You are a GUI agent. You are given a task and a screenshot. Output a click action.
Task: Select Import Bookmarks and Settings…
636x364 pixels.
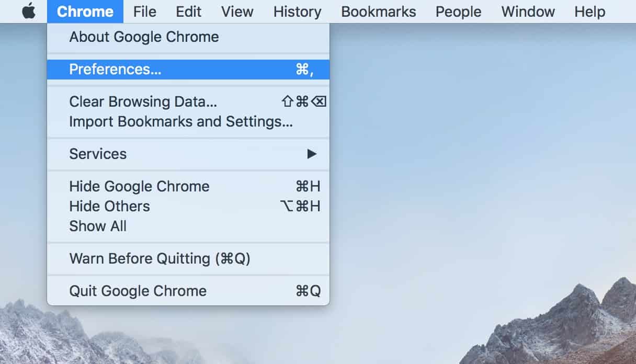(x=180, y=122)
